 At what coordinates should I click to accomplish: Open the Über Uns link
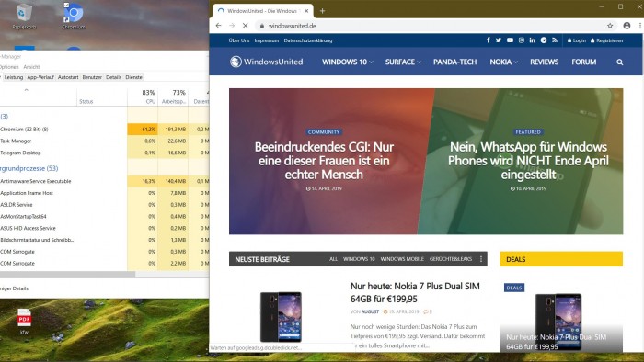239,40
